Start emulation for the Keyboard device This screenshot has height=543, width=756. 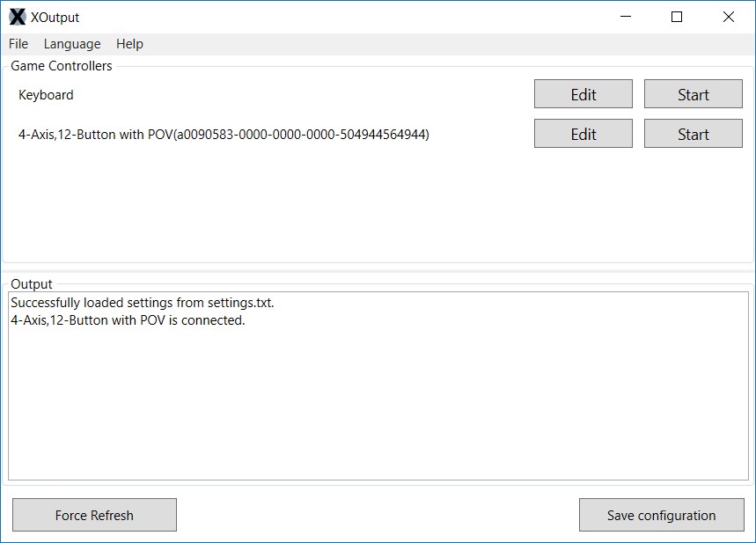pyautogui.click(x=693, y=93)
